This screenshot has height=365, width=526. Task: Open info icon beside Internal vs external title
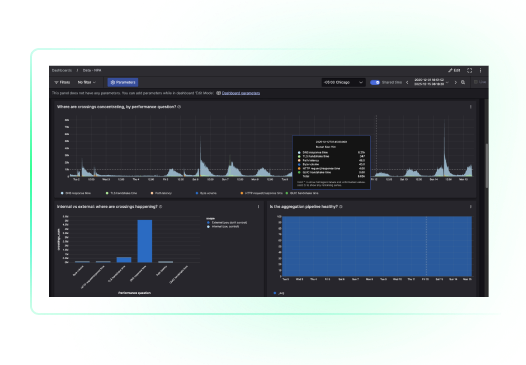[160, 207]
